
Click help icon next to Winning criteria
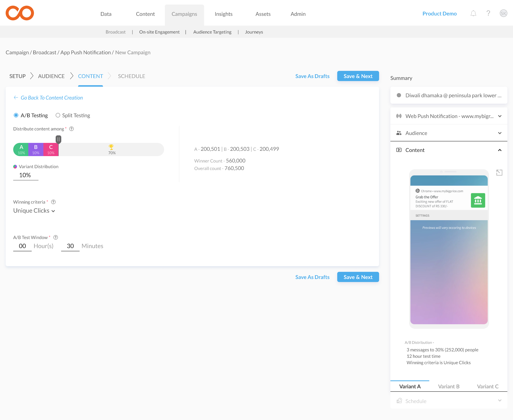coord(54,202)
